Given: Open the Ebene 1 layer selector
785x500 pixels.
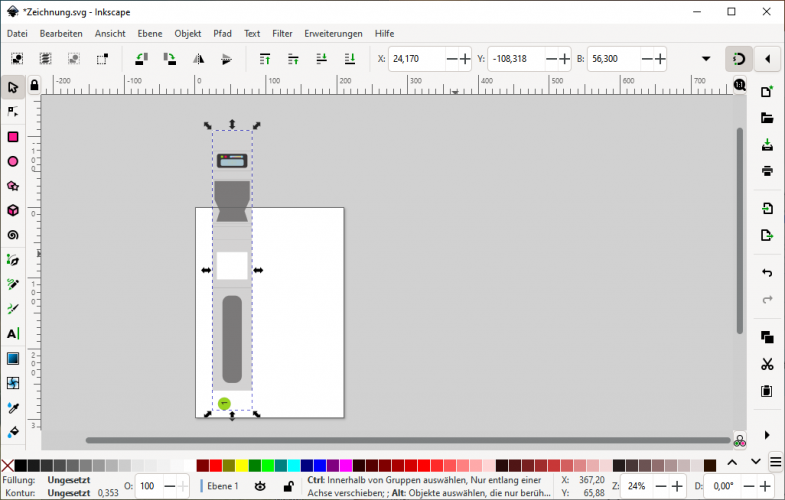Looking at the screenshot, I should 223,486.
